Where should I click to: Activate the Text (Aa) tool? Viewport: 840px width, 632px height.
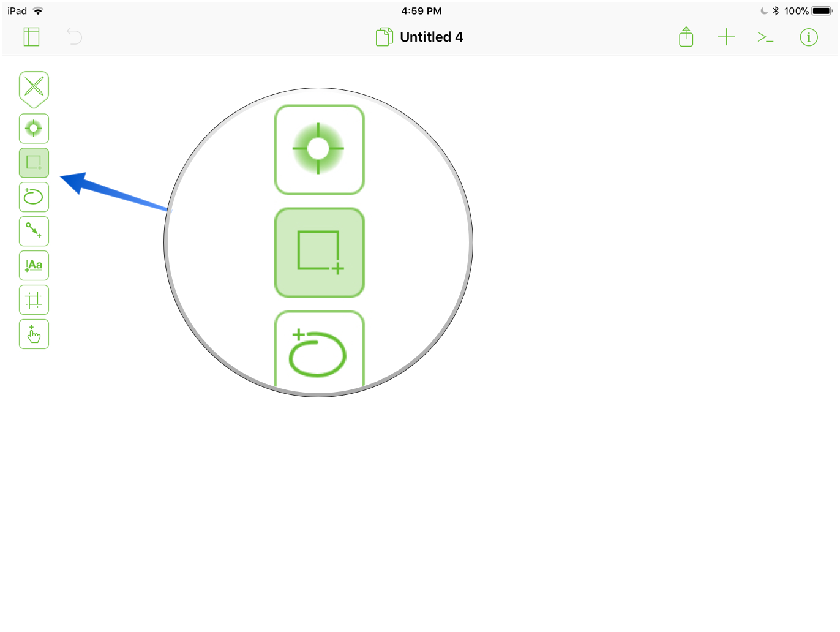pyautogui.click(x=34, y=266)
